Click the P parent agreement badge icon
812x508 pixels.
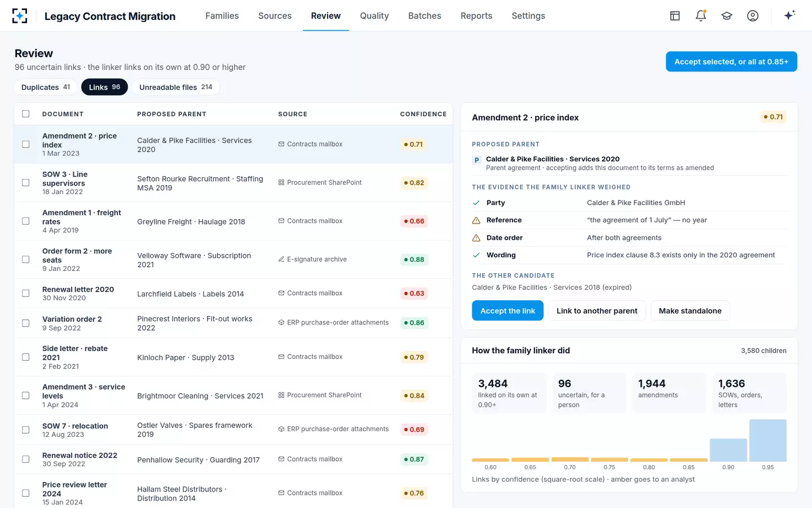[x=477, y=160]
